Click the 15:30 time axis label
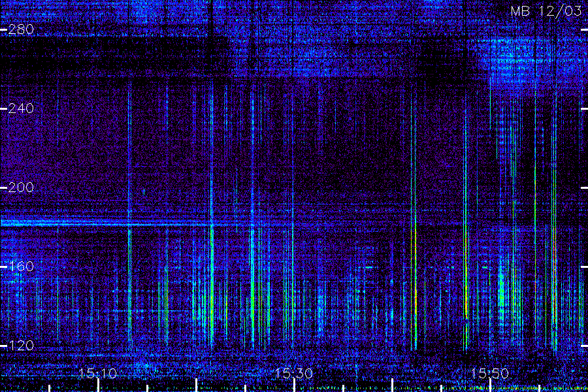The width and height of the screenshot is (588, 392). 294,373
